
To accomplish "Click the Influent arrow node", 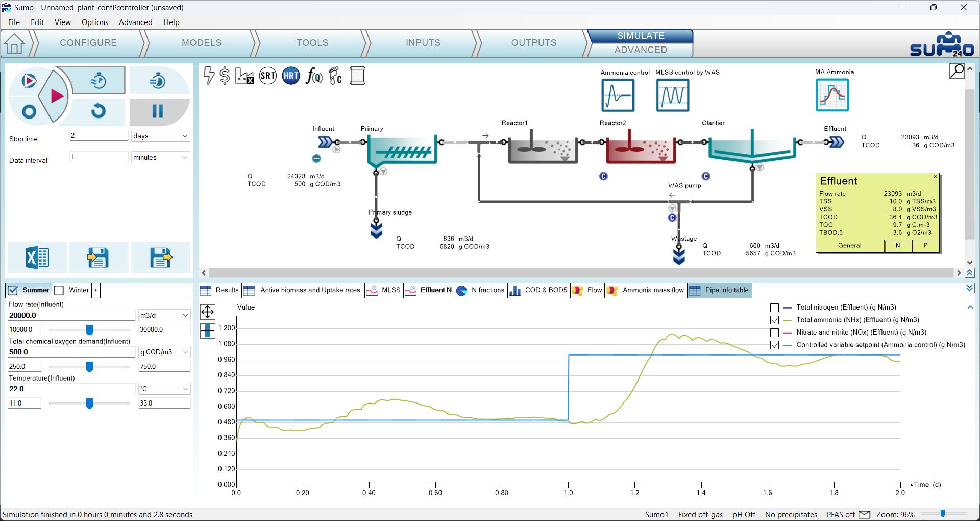I will click(325, 142).
